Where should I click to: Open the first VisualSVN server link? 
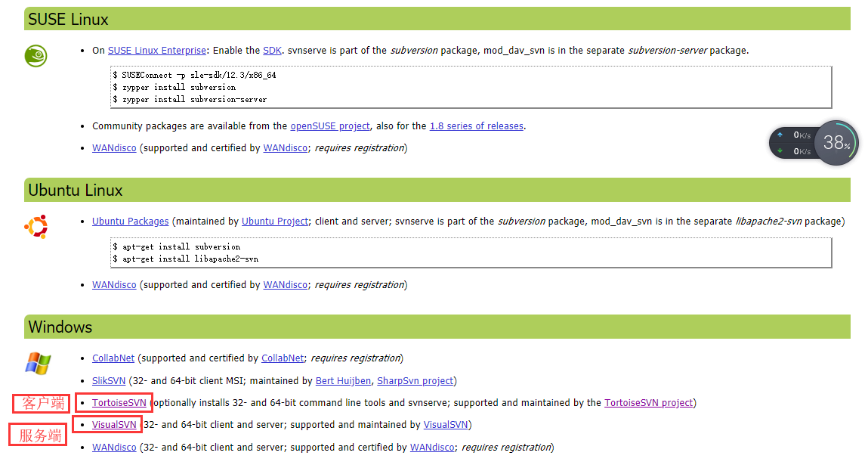click(x=114, y=425)
